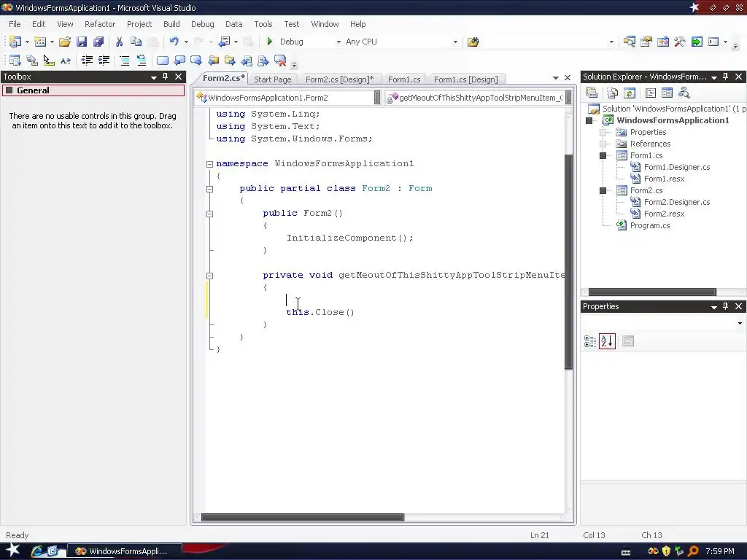Switch to the Start Page tab

click(273, 79)
